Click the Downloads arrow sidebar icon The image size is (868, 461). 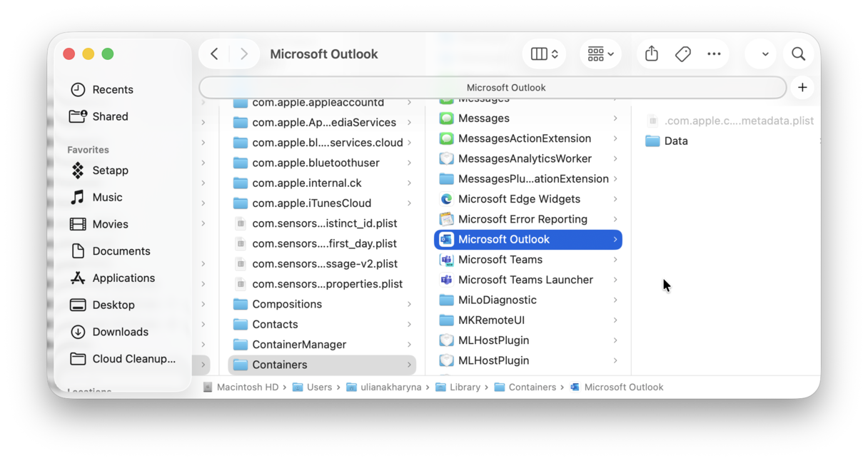click(x=78, y=332)
